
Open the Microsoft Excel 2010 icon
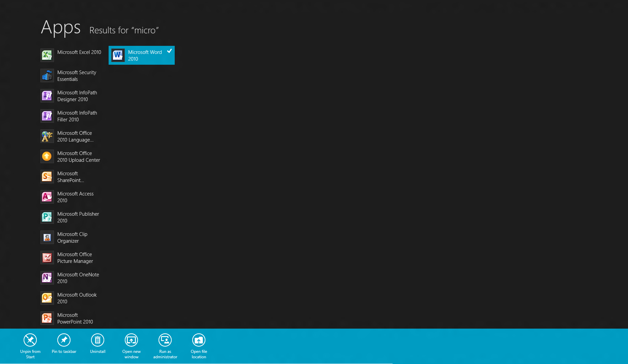point(47,55)
